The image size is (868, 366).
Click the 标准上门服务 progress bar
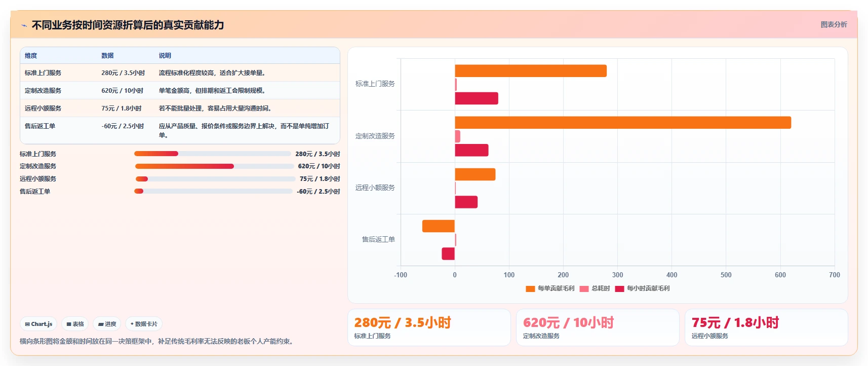[x=213, y=154]
